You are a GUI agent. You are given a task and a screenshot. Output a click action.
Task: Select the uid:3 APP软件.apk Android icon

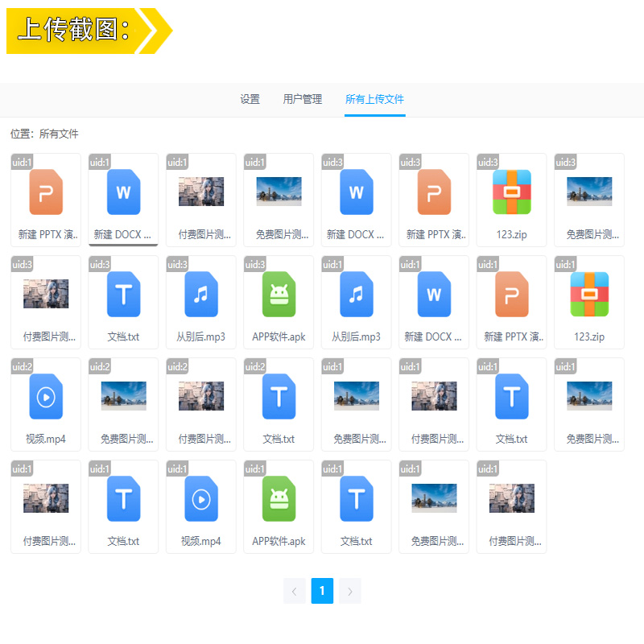coord(279,294)
